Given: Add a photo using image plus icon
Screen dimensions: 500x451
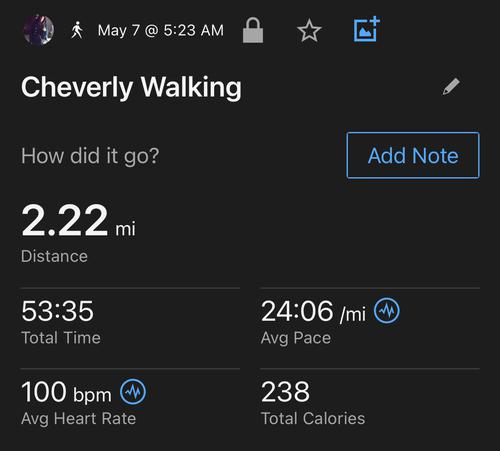Looking at the screenshot, I should pyautogui.click(x=366, y=29).
